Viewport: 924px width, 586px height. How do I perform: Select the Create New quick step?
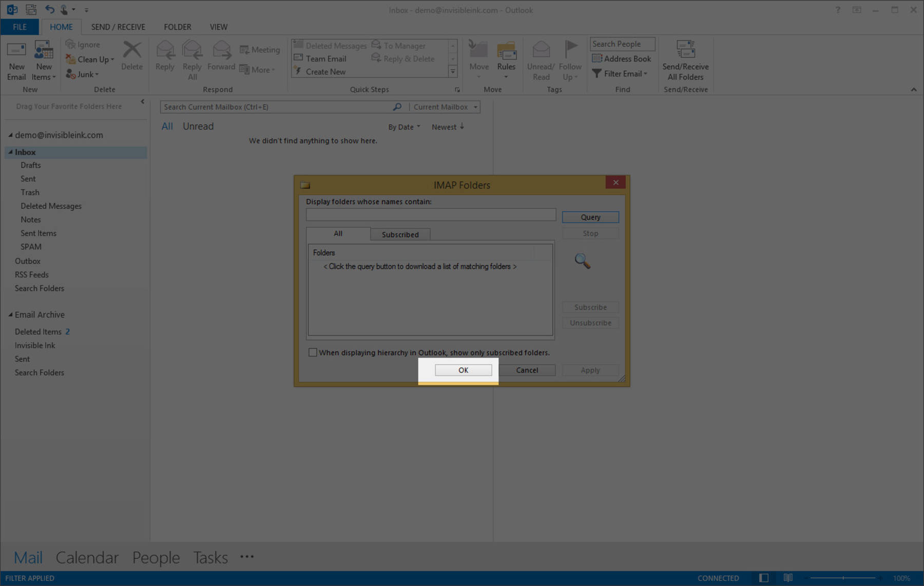pos(320,72)
